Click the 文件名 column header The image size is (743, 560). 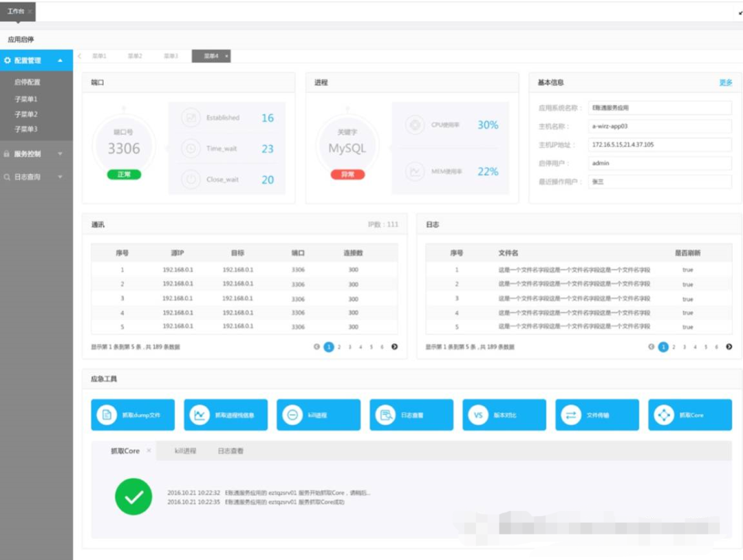[508, 253]
